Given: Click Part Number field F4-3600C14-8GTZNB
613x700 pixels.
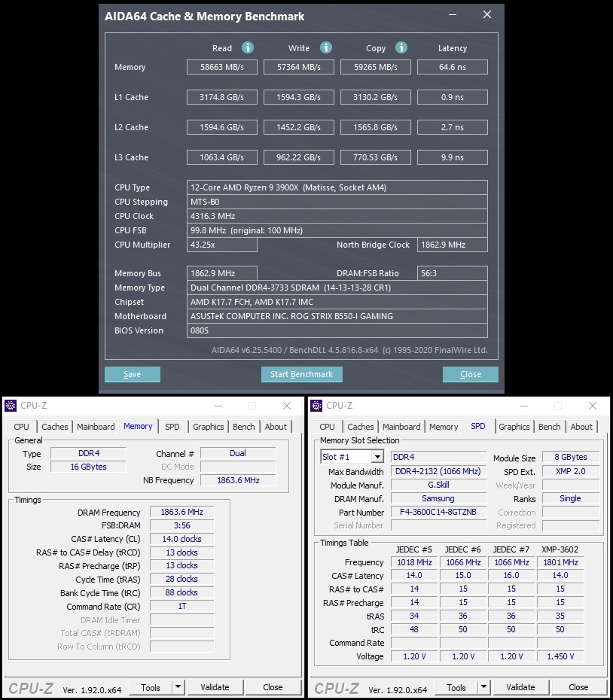Looking at the screenshot, I should (438, 512).
